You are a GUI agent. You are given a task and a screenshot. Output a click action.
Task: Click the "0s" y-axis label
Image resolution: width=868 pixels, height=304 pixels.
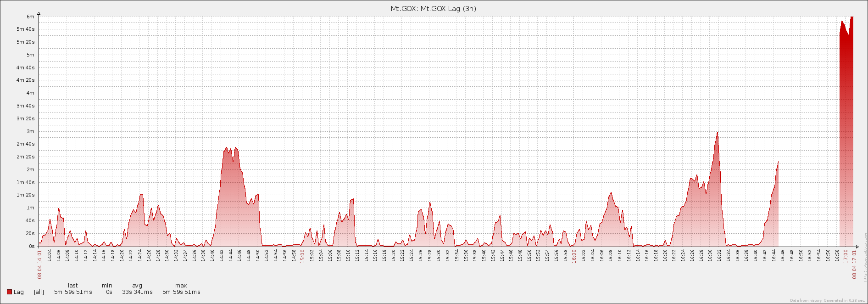32,247
